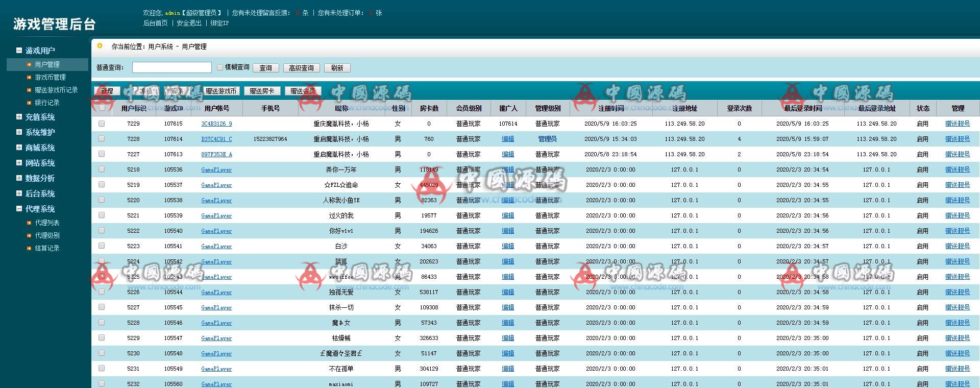Viewport: 980px width, 388px height.
Task: Check the row for user 7228
Action: click(x=102, y=138)
